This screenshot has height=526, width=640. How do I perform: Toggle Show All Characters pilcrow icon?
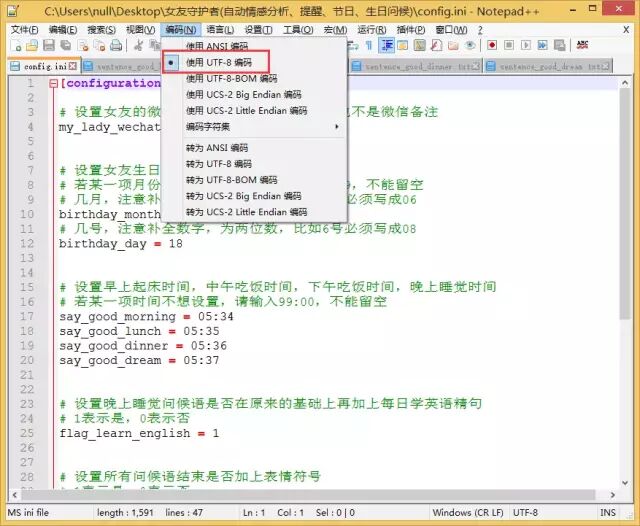click(369, 45)
